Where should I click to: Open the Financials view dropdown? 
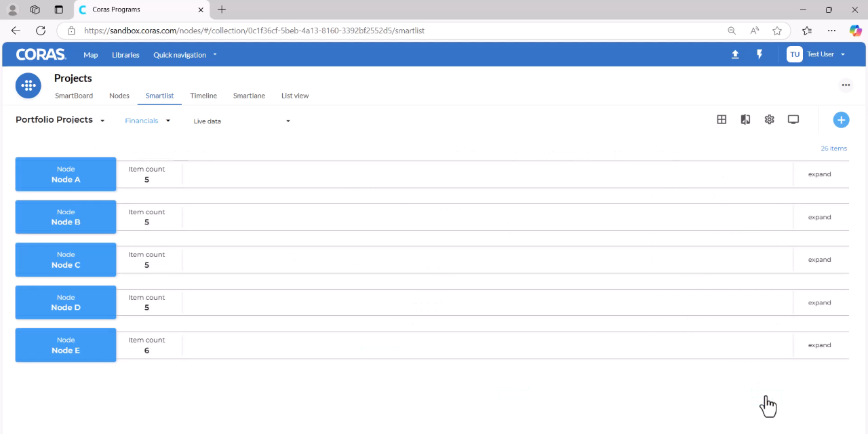147,121
